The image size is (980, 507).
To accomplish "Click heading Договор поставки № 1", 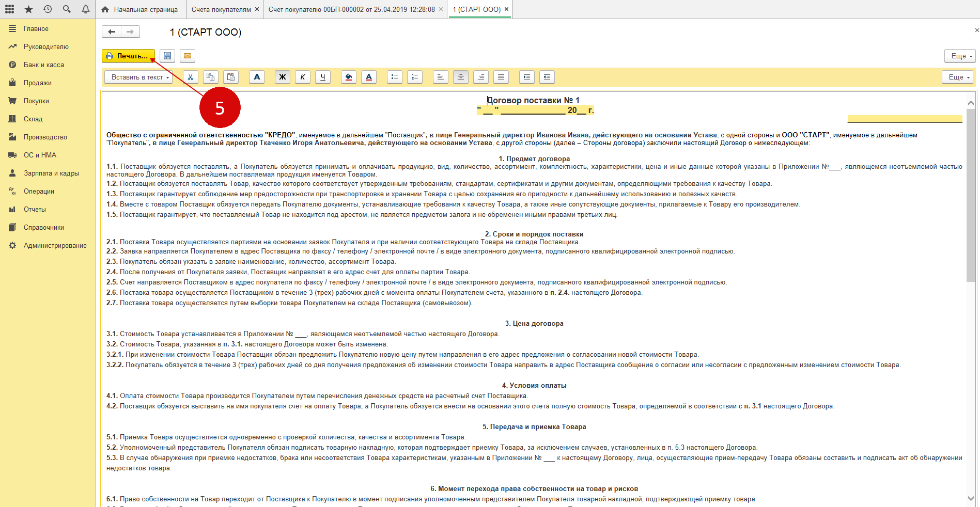I will click(x=534, y=100).
